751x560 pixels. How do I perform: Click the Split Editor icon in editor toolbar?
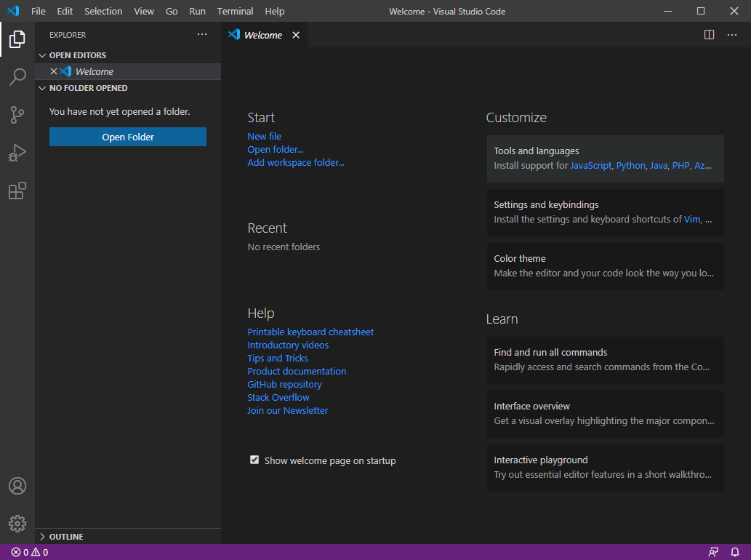[x=709, y=34]
